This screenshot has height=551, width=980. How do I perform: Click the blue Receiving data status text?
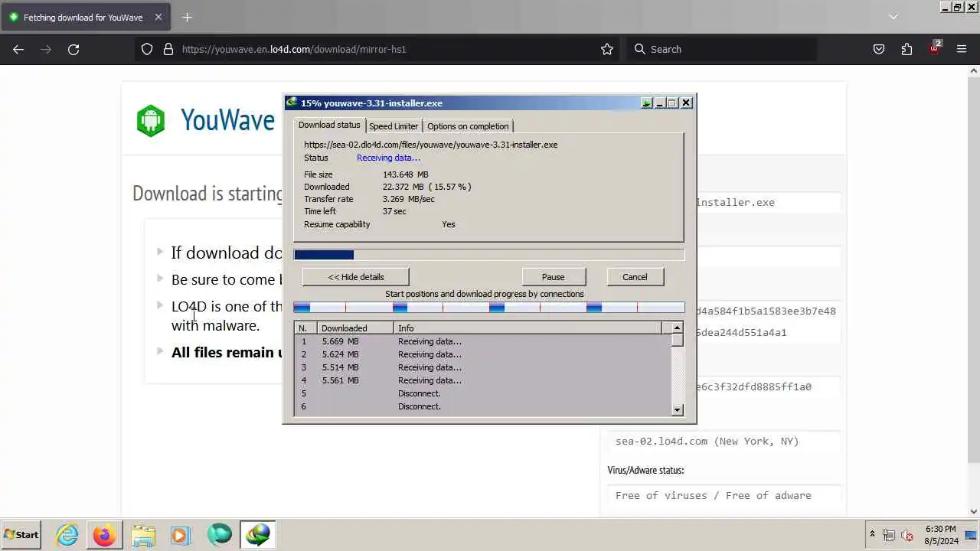tap(388, 158)
